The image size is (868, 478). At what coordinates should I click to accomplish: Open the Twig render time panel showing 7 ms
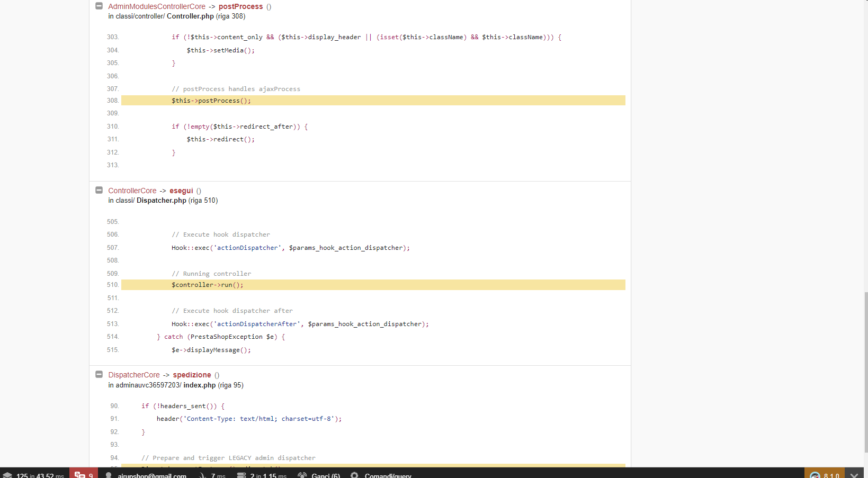coord(212,475)
